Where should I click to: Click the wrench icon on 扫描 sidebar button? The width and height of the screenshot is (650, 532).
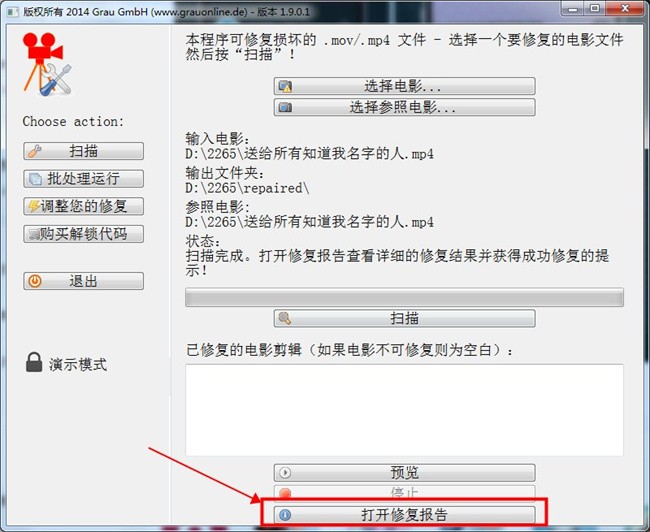[35, 151]
